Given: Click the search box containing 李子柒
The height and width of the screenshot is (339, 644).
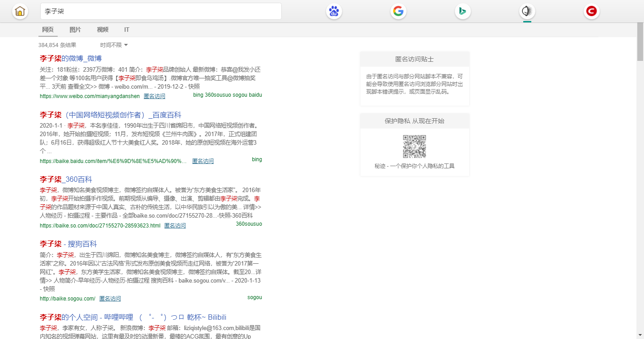Looking at the screenshot, I should coord(161,11).
